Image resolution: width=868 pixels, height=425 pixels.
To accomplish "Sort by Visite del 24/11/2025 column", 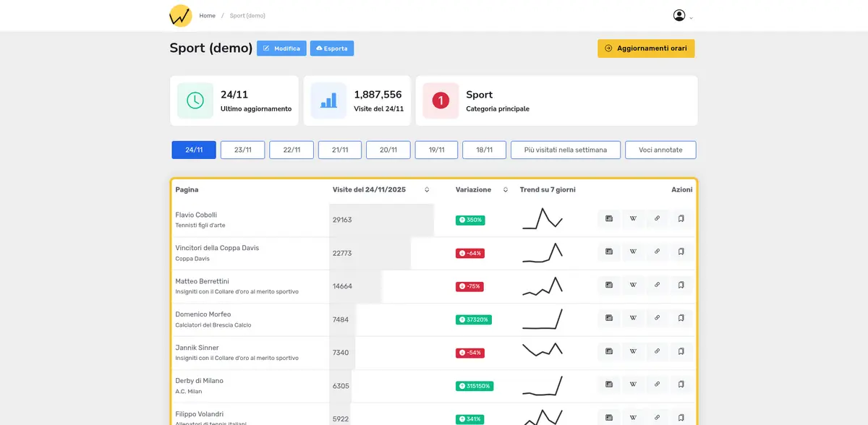I will click(427, 190).
